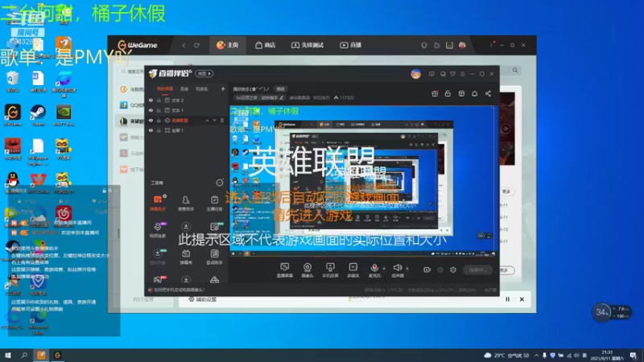Click the edit pencil beside the room category

coord(281,97)
